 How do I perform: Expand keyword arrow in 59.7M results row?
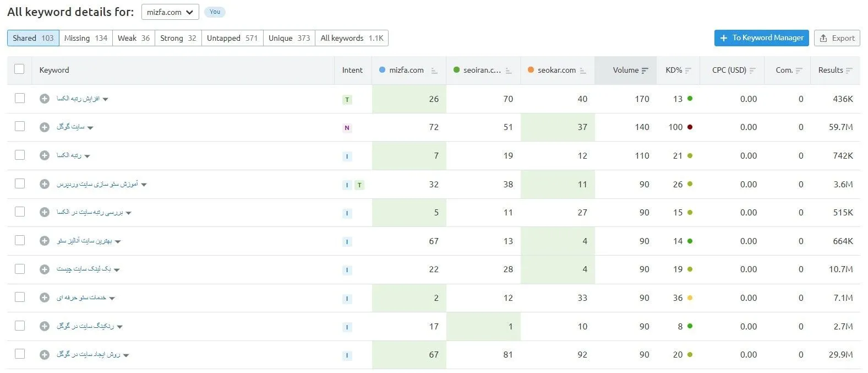coord(90,128)
